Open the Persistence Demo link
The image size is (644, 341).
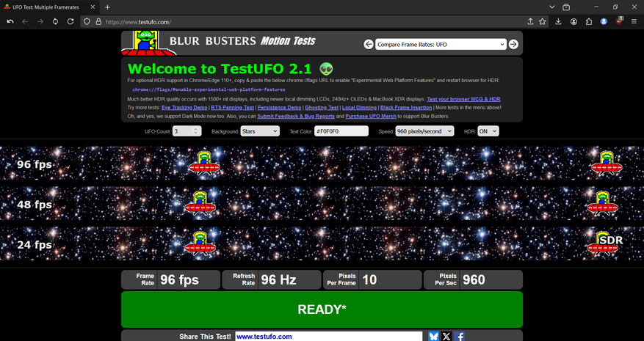click(279, 108)
